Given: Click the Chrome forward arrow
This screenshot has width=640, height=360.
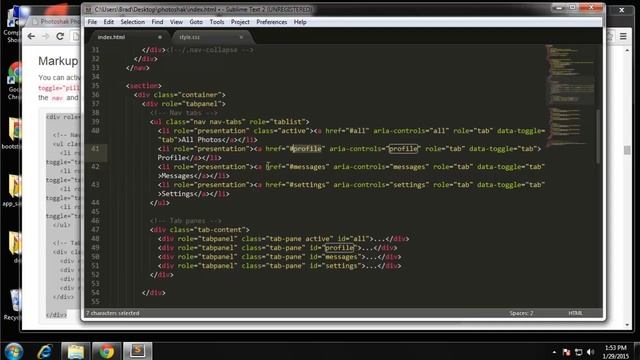Looking at the screenshot, I should [45, 36].
